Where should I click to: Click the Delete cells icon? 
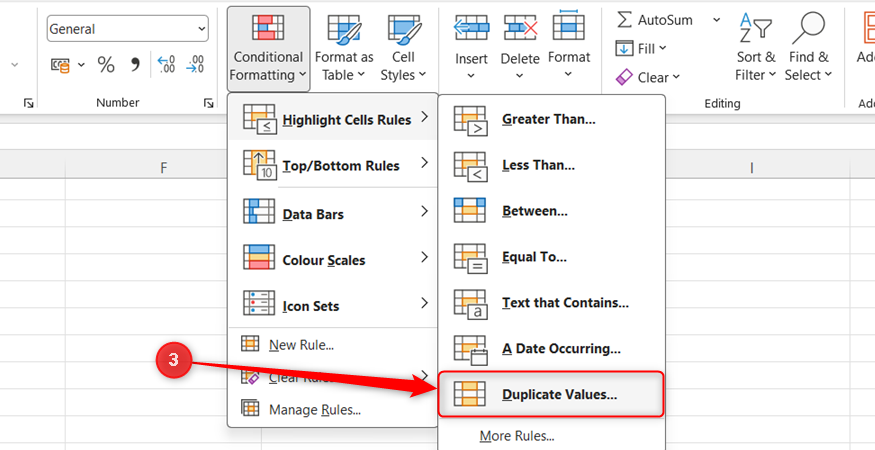coord(520,28)
